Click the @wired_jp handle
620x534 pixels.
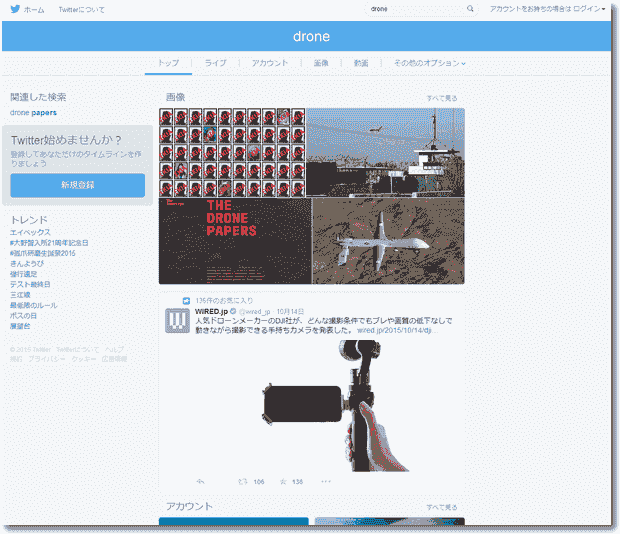pyautogui.click(x=255, y=311)
